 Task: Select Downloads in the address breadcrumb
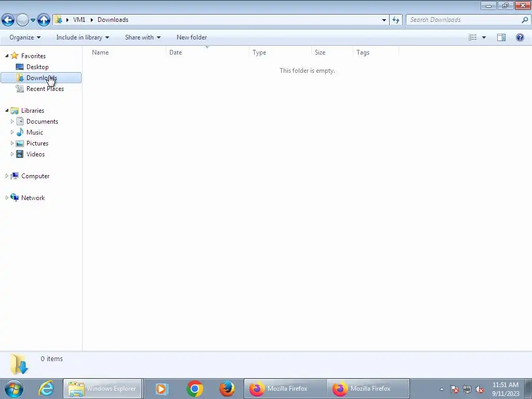pyautogui.click(x=113, y=20)
